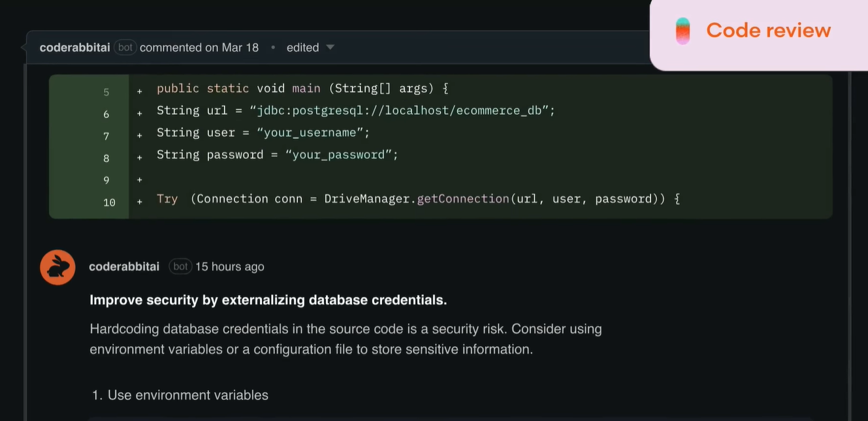Click the CodeRabbit rabbit avatar icon
The width and height of the screenshot is (868, 421).
point(57,267)
